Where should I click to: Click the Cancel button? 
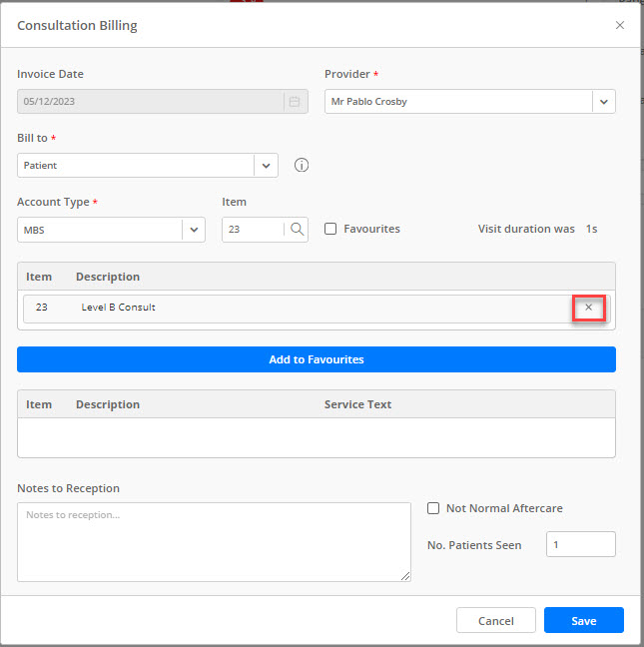coord(496,620)
